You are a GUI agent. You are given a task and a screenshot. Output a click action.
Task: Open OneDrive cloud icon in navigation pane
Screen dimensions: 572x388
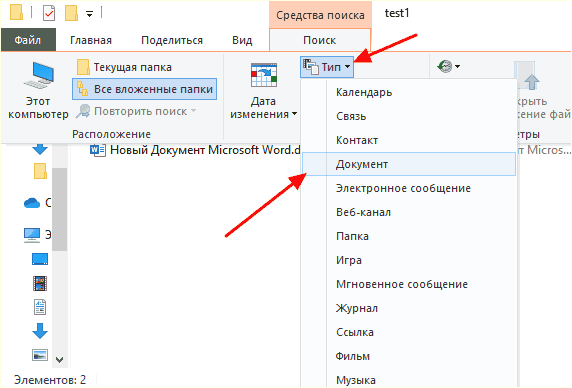(32, 203)
